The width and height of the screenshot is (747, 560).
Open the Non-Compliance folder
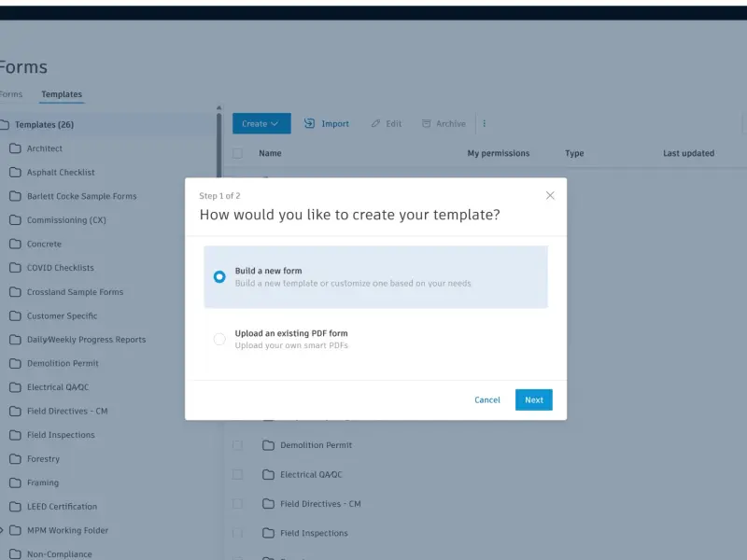pos(59,554)
